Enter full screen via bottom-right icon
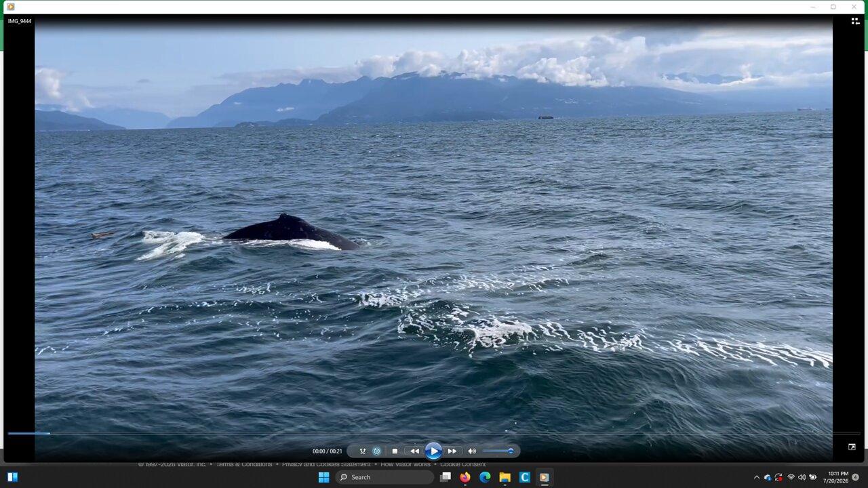The height and width of the screenshot is (488, 868). [x=852, y=447]
